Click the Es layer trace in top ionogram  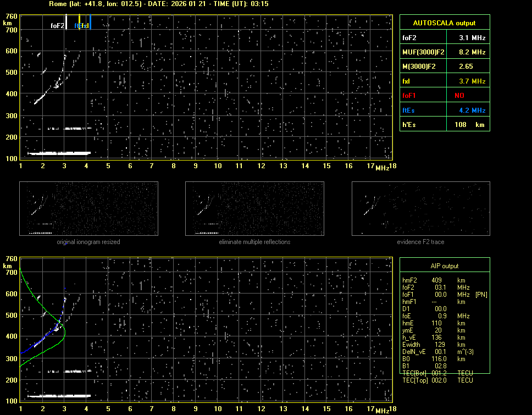pos(59,153)
